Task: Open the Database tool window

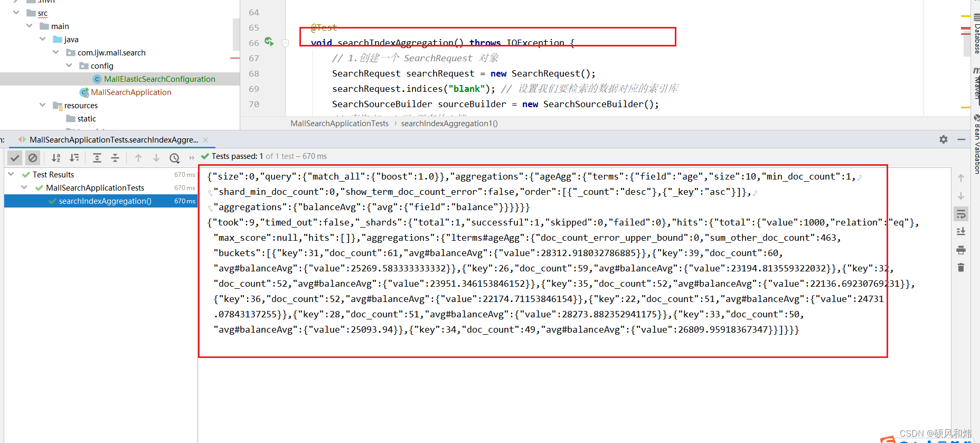Action: coord(976,33)
